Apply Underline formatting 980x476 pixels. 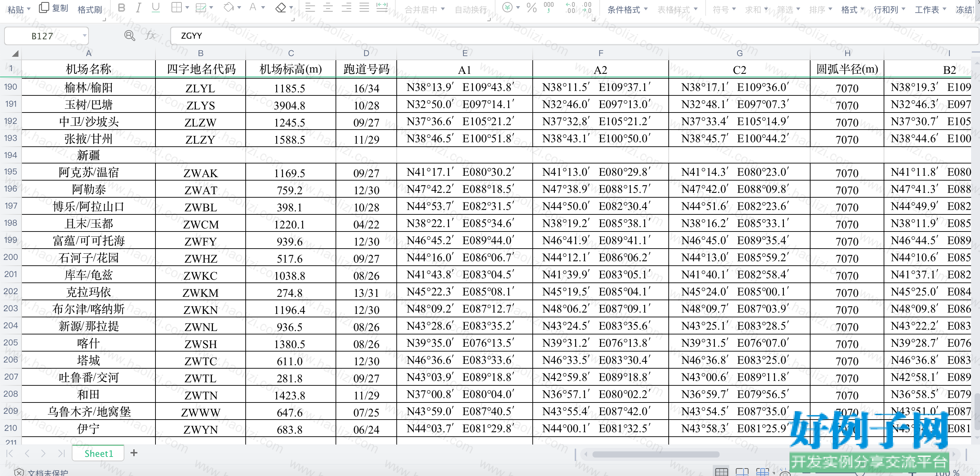(x=155, y=8)
